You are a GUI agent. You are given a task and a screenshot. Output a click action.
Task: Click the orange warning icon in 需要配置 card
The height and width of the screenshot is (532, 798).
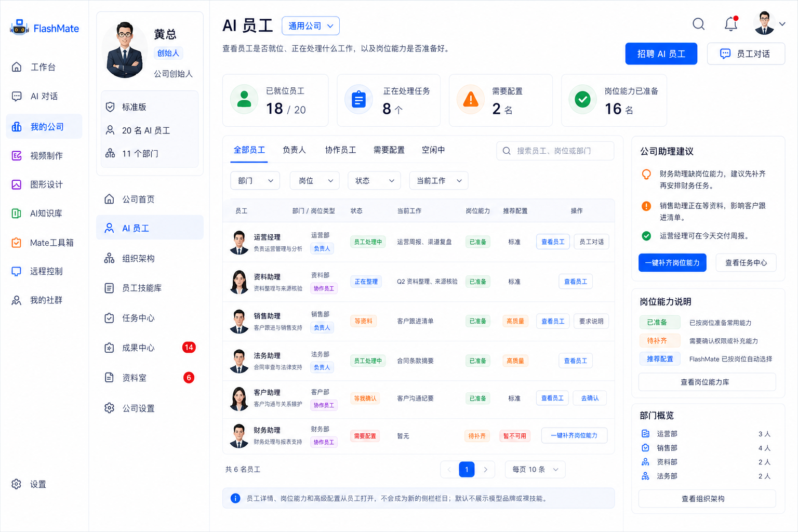pos(471,99)
